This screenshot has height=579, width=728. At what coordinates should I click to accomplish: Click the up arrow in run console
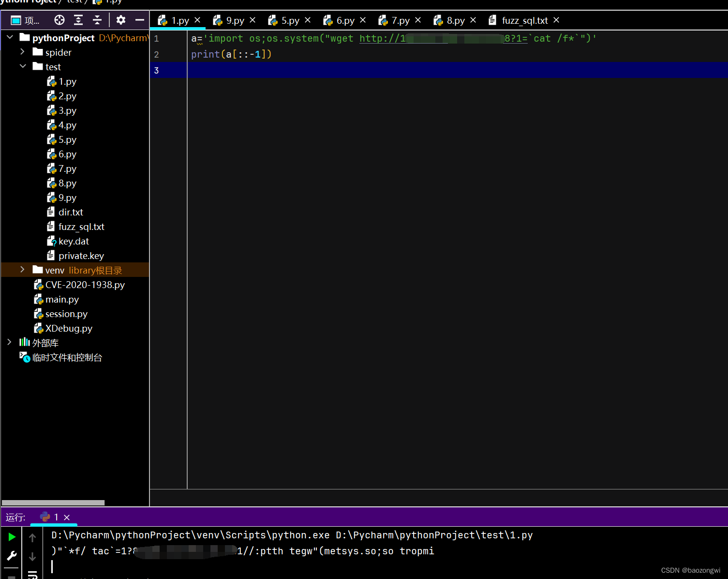click(32, 537)
